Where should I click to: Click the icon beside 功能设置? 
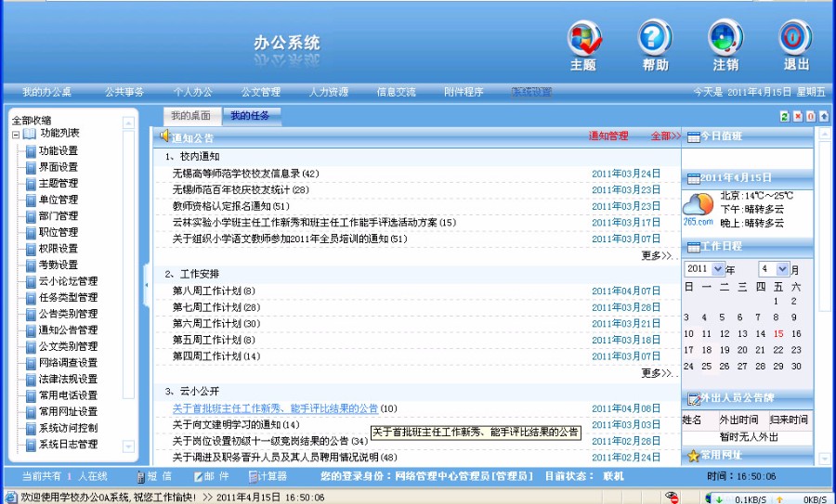[x=32, y=152]
